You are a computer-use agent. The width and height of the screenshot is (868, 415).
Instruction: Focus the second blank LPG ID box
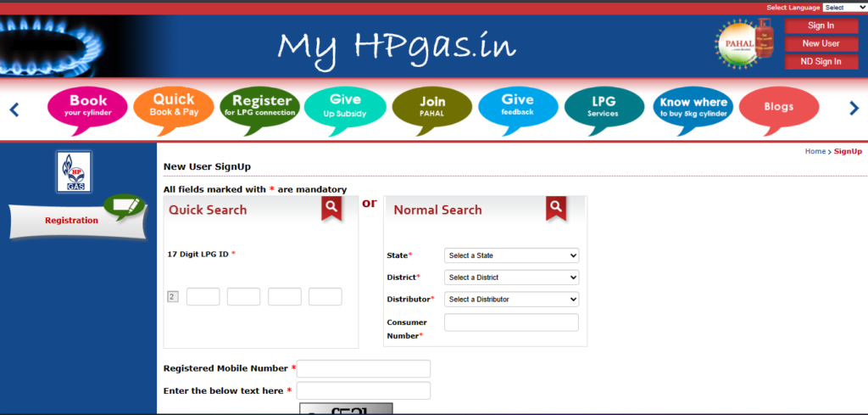coord(243,296)
